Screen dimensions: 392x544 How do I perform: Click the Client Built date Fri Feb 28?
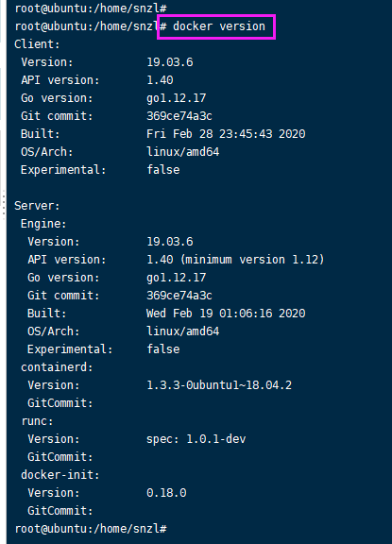coord(226,134)
